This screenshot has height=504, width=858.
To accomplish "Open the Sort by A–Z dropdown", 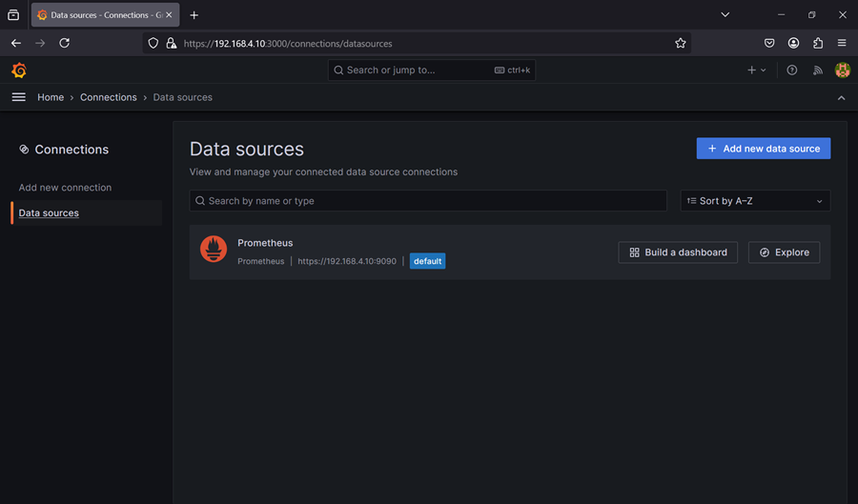I will (x=755, y=201).
